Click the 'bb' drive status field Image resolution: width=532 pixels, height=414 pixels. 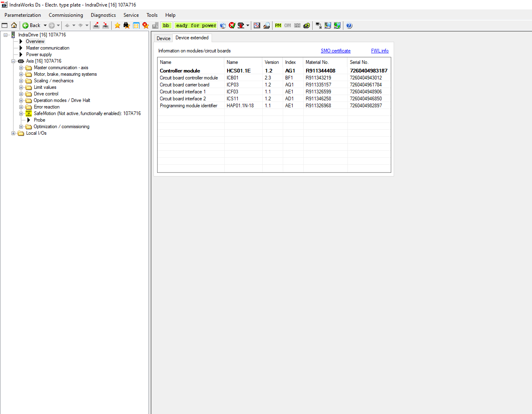point(166,25)
